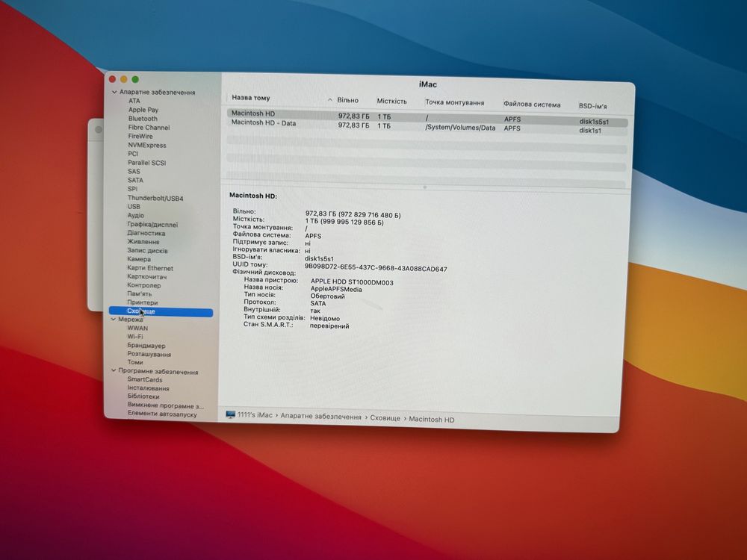Select SATA in hardware list

tap(135, 181)
